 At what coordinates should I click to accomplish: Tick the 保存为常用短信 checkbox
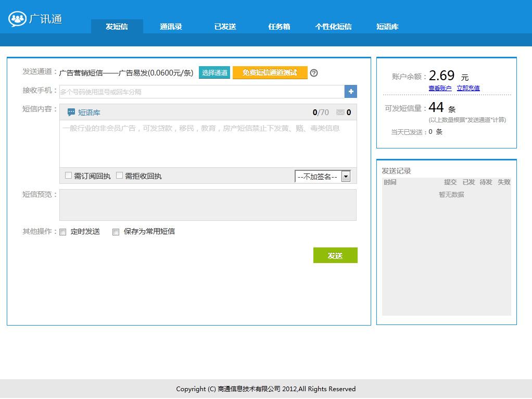click(116, 232)
